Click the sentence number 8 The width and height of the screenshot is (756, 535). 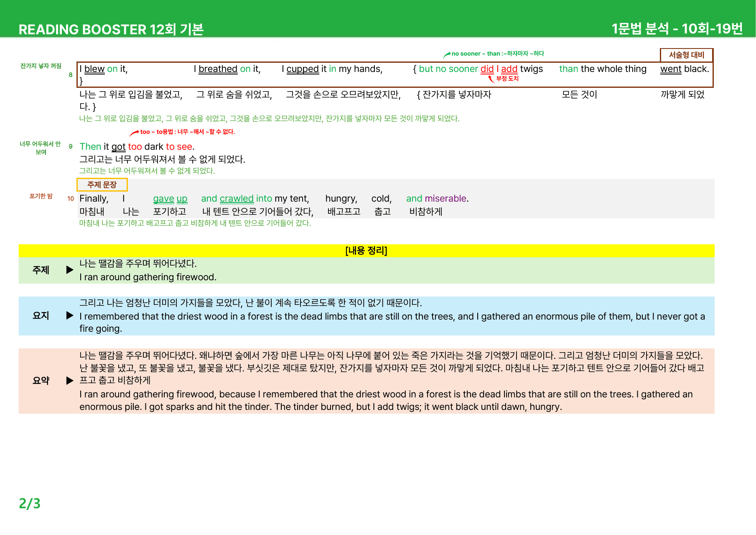71,75
